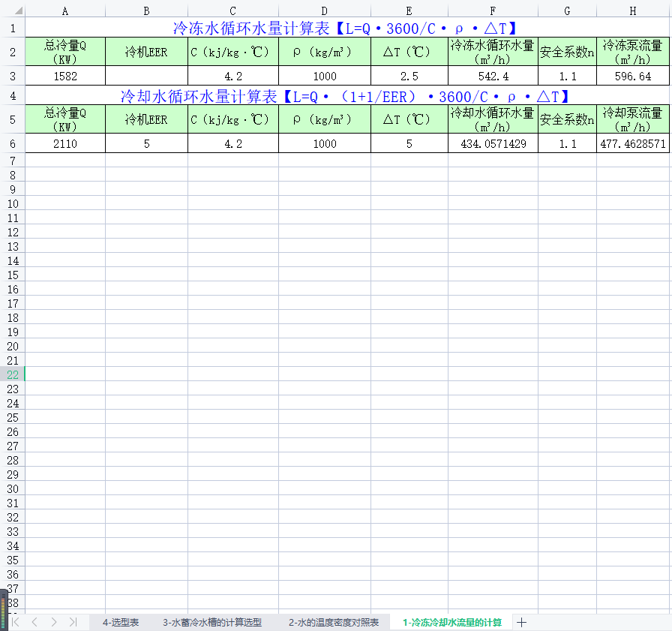Select the 434.0571429 冷却水循环水量 cell
672x631 pixels.
[x=493, y=144]
